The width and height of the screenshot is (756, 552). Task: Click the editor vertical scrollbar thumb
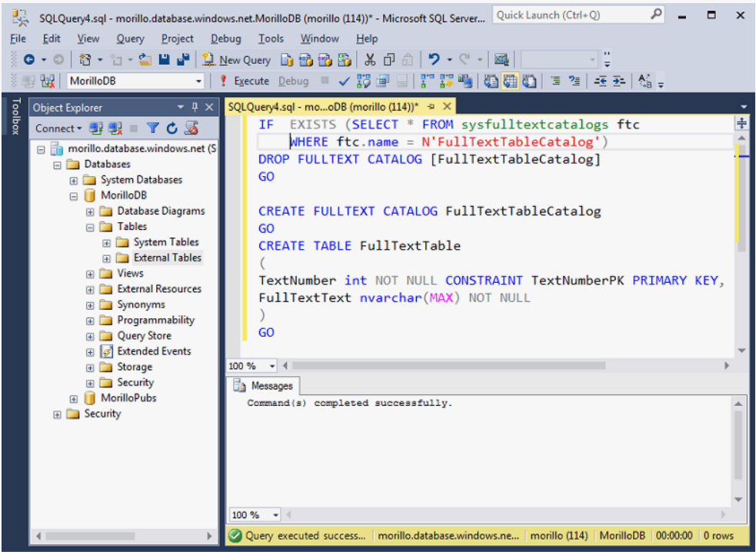click(741, 198)
